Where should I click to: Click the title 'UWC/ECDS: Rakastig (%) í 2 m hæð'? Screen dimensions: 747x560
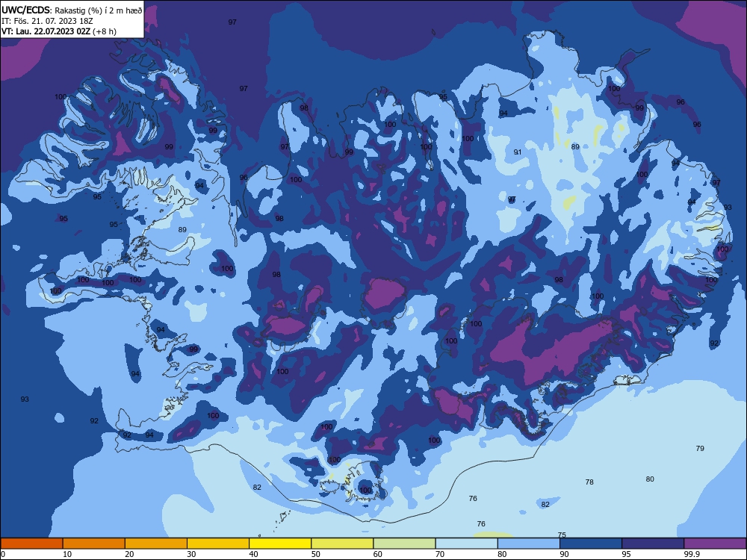tap(72, 10)
